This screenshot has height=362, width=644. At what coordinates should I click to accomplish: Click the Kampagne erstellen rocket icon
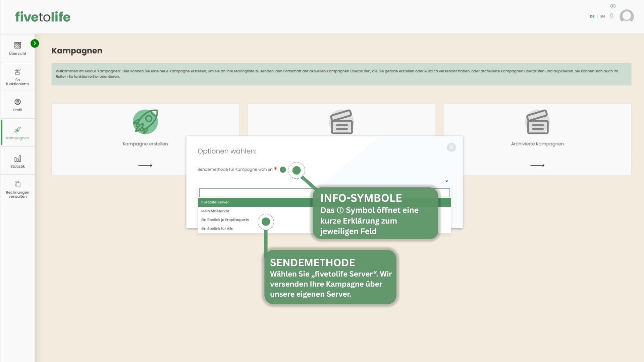[145, 122]
